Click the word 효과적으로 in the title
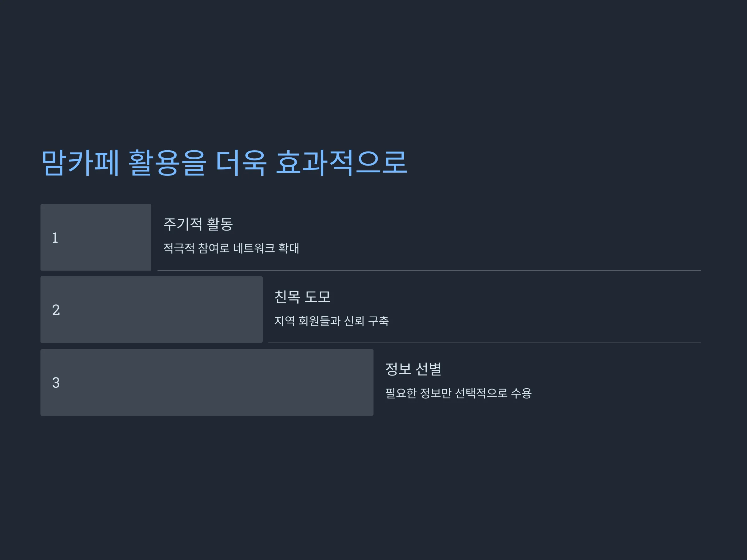The height and width of the screenshot is (560, 747). 342,163
